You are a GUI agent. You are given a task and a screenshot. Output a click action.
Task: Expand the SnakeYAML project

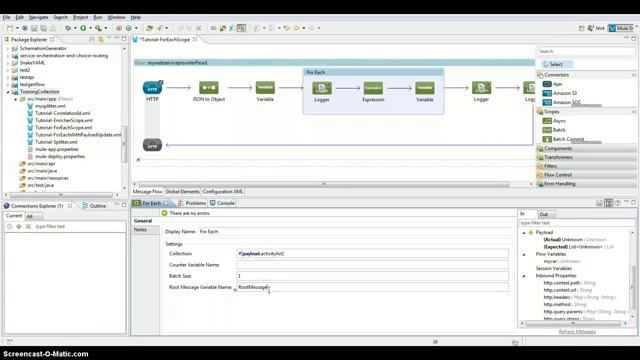pos(7,63)
